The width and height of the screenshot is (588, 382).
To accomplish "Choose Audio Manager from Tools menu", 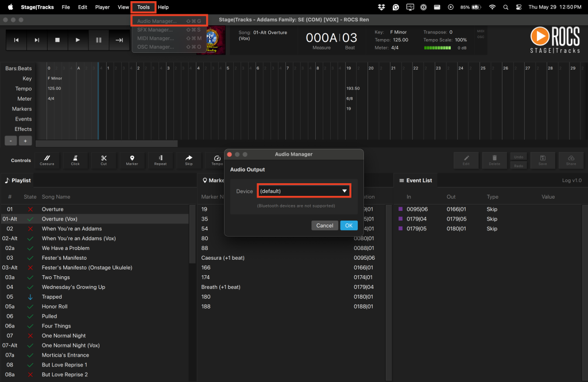I will click(169, 21).
